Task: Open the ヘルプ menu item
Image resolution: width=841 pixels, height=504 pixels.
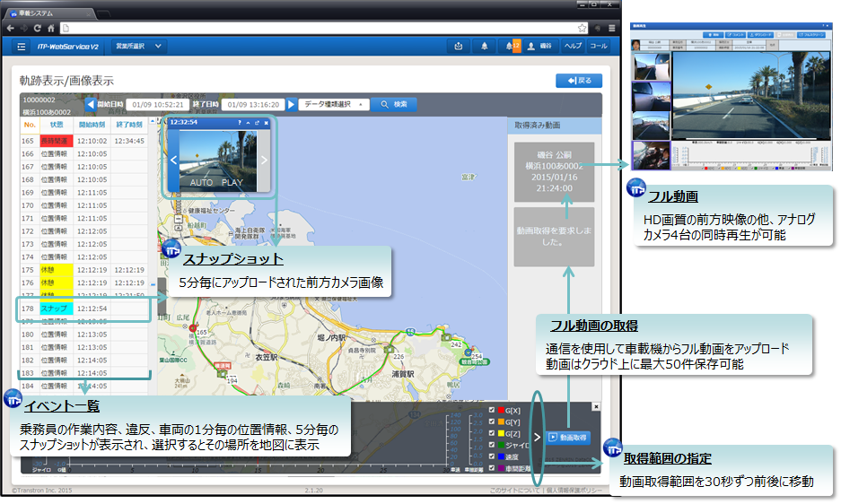Action: click(572, 46)
